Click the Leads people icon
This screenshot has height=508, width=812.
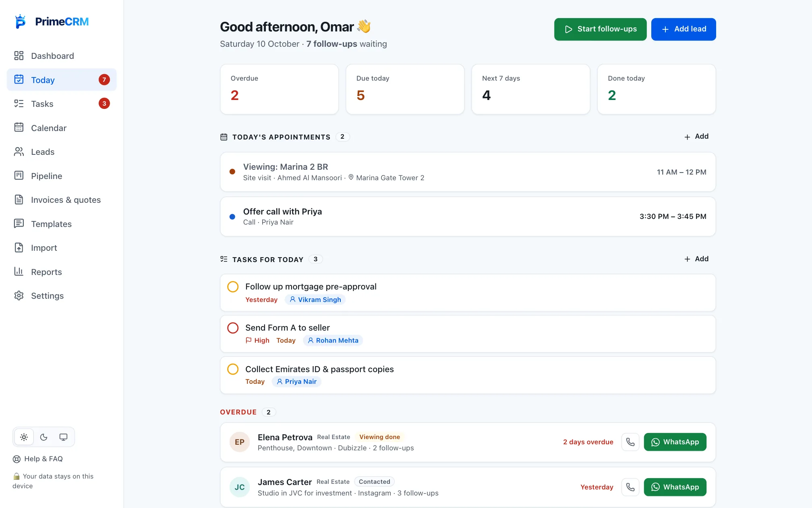point(19,152)
